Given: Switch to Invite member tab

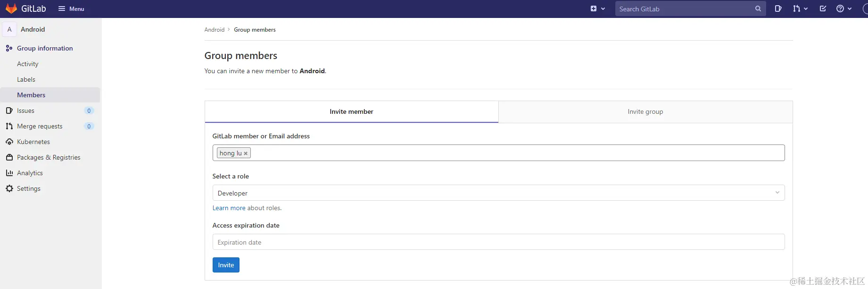Looking at the screenshot, I should [351, 111].
